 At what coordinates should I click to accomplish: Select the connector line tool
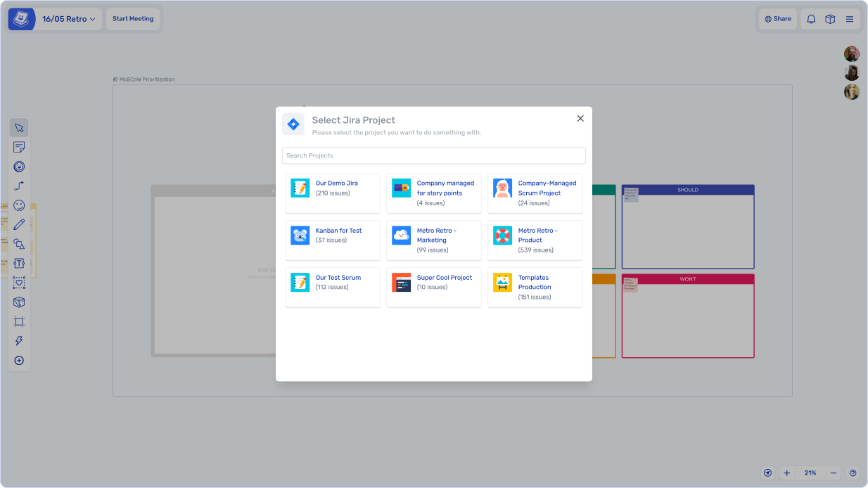pyautogui.click(x=19, y=186)
